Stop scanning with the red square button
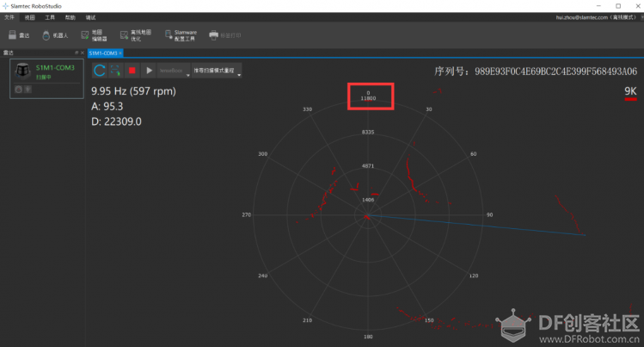 [x=132, y=71]
